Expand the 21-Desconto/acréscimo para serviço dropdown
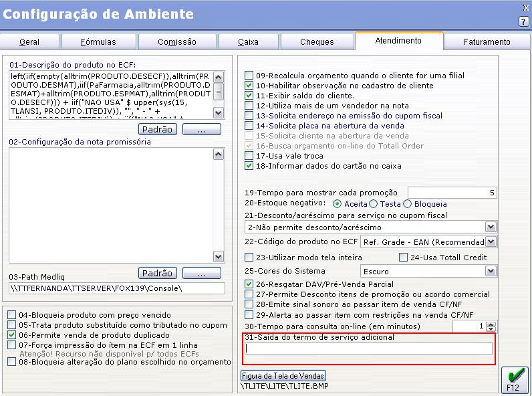 click(491, 227)
